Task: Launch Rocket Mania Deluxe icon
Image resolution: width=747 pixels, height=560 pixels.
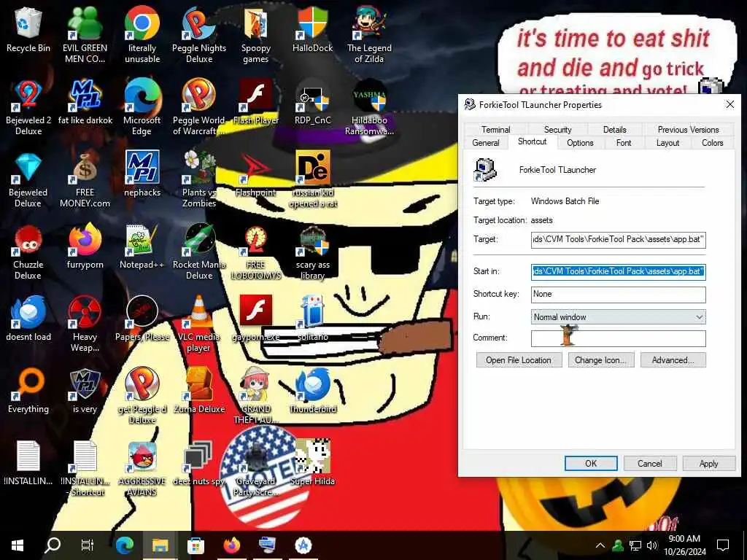Action: point(199,252)
